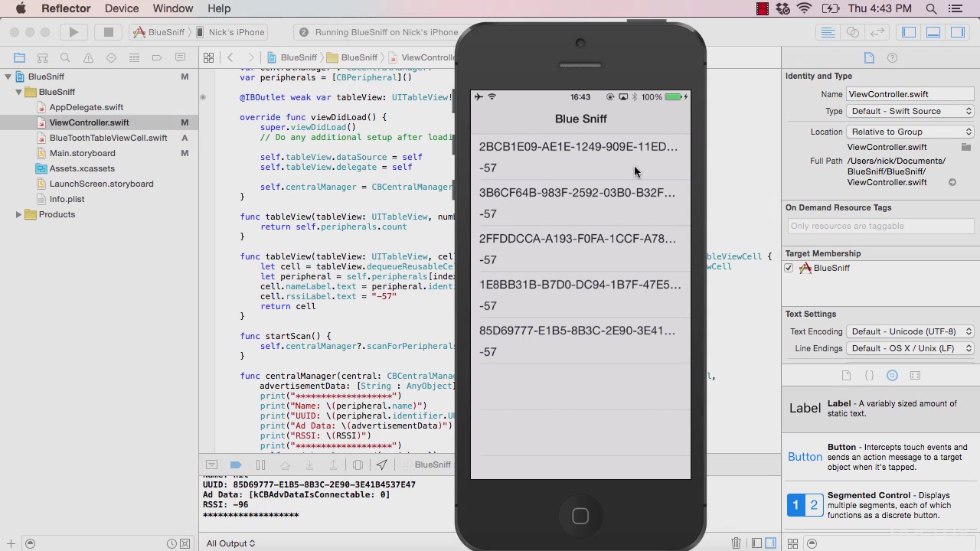The height and width of the screenshot is (551, 980).
Task: Show the Project navigator folder icon
Action: tap(19, 57)
